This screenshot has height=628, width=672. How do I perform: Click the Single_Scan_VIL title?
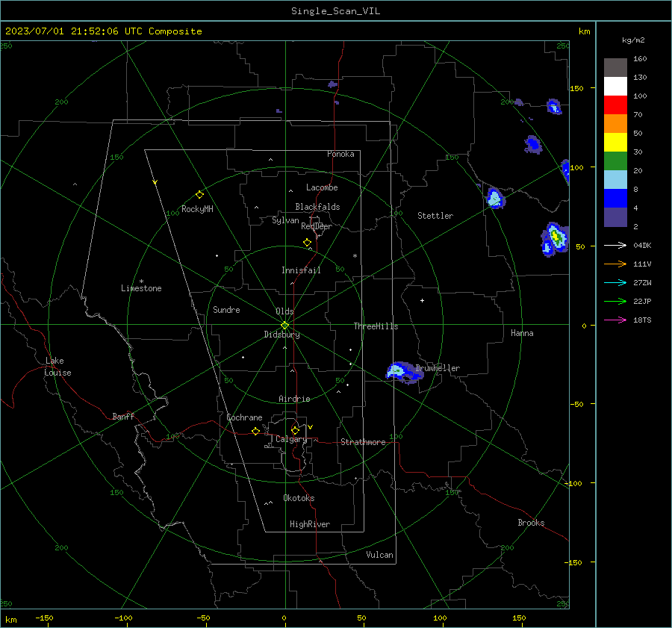[335, 11]
